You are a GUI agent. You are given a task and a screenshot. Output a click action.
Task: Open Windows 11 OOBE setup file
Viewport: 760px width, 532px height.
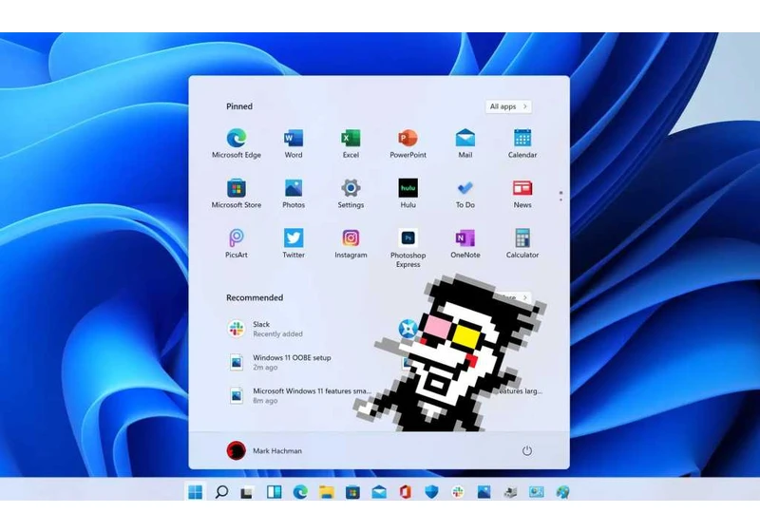click(x=279, y=362)
